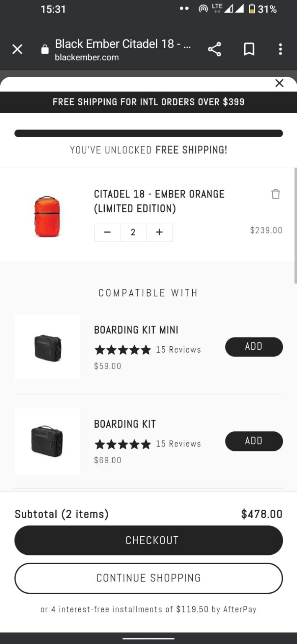Close the current browser tab
The image size is (297, 644).
pyautogui.click(x=17, y=49)
